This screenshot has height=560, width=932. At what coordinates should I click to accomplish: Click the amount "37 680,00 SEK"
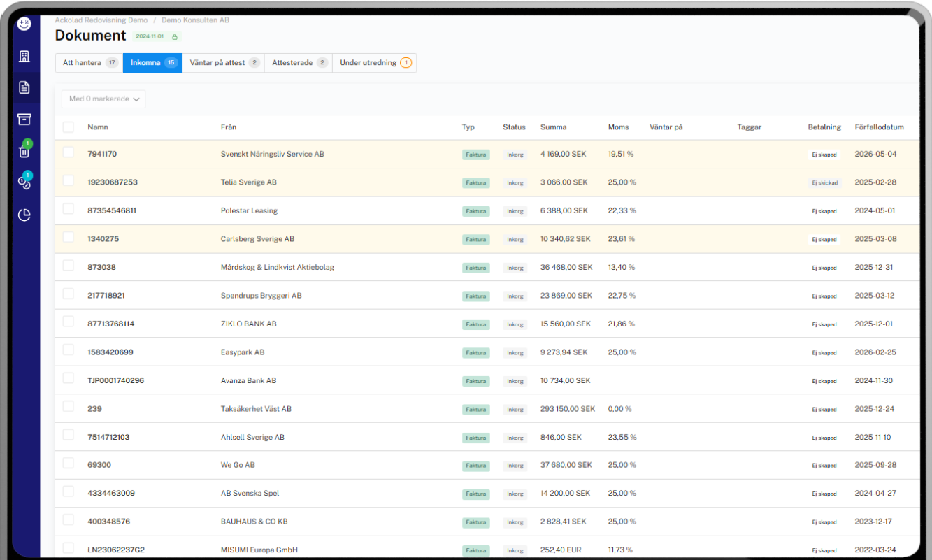pos(566,465)
